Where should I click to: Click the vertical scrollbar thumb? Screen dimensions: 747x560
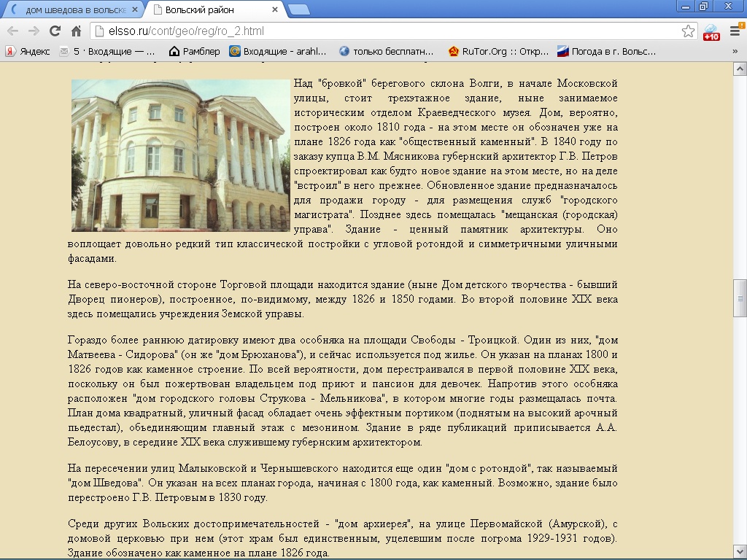point(740,298)
